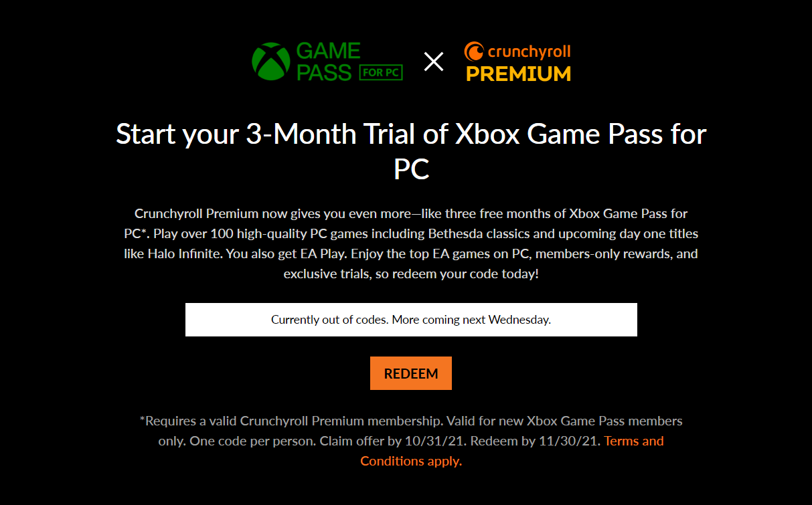
Task: Click the orange Crunchyroll swirl icon
Action: pos(474,51)
